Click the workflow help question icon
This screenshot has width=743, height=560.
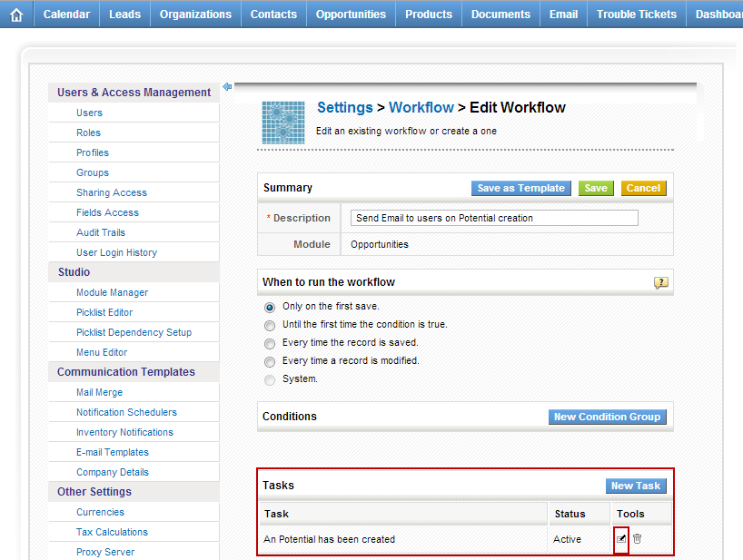[x=661, y=282]
